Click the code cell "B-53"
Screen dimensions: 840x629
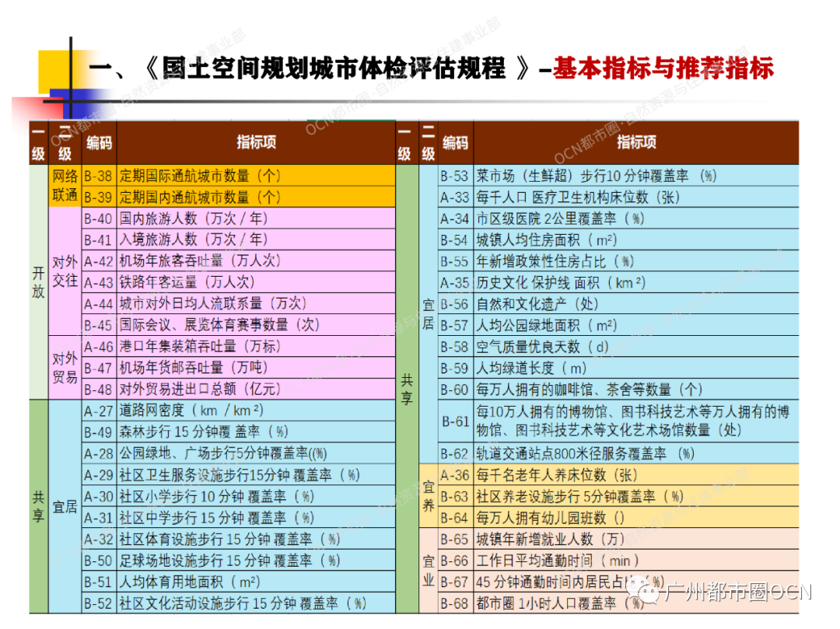(455, 176)
